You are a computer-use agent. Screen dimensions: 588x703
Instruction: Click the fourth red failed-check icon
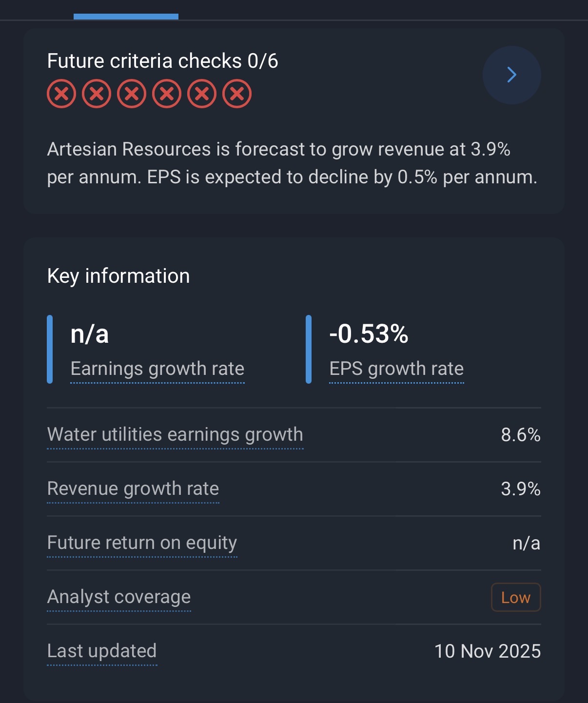coord(167,94)
